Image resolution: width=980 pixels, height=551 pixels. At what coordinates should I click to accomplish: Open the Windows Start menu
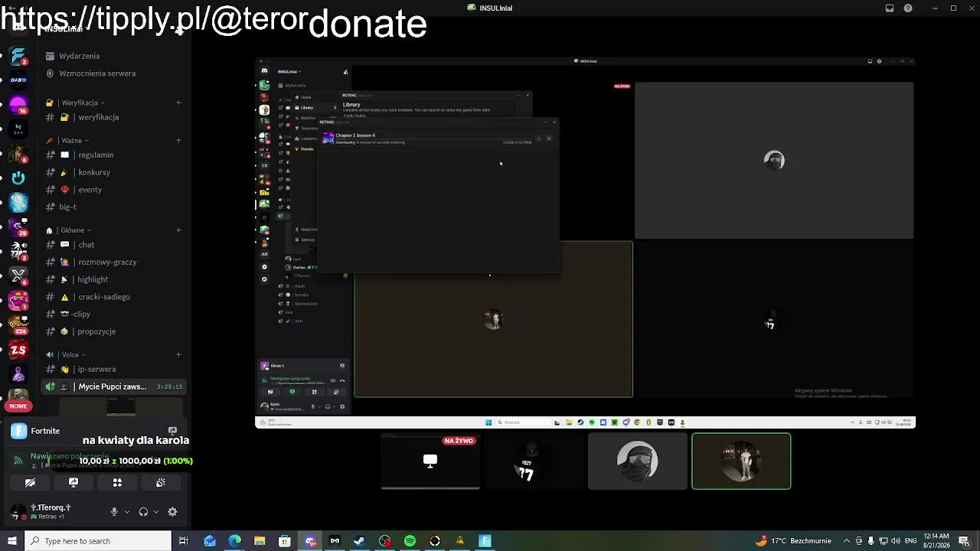click(12, 541)
